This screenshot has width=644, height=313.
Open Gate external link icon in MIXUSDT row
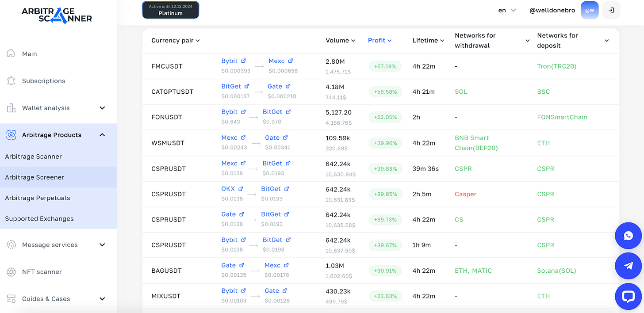click(x=285, y=291)
